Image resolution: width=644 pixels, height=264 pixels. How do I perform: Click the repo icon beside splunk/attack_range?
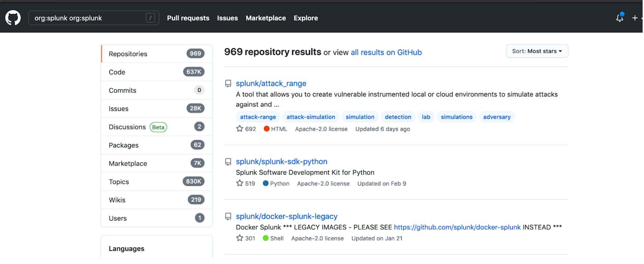pos(228,83)
